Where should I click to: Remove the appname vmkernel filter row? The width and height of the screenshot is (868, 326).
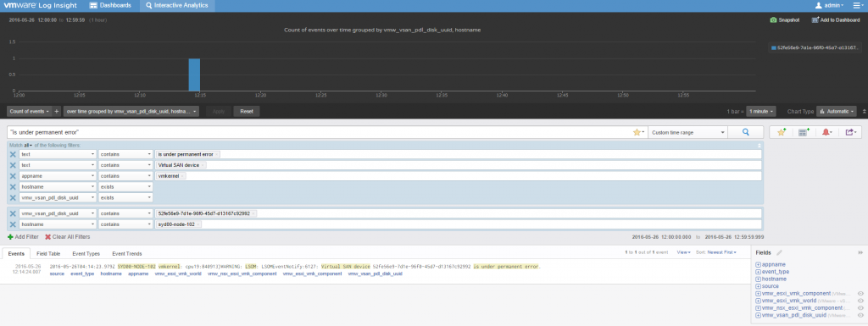click(13, 176)
